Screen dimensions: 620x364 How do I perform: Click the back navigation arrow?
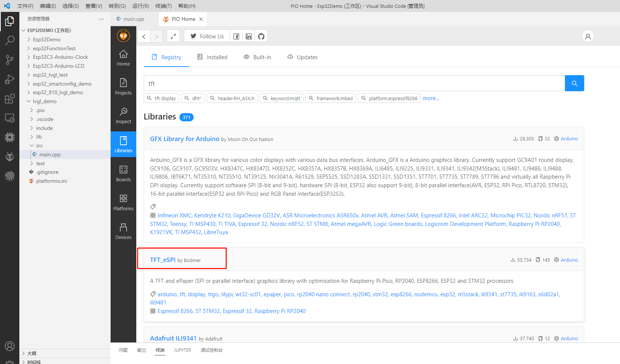click(144, 36)
